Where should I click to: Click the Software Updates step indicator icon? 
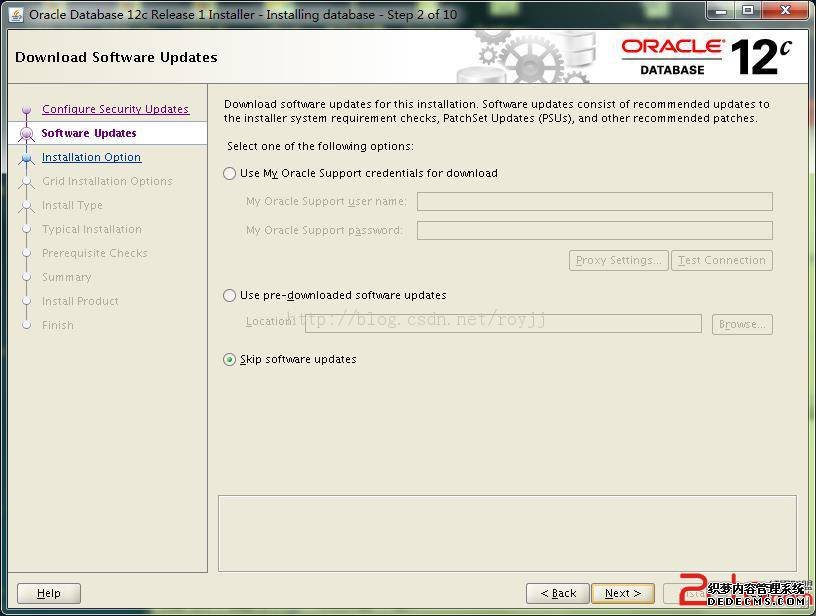click(x=27, y=134)
